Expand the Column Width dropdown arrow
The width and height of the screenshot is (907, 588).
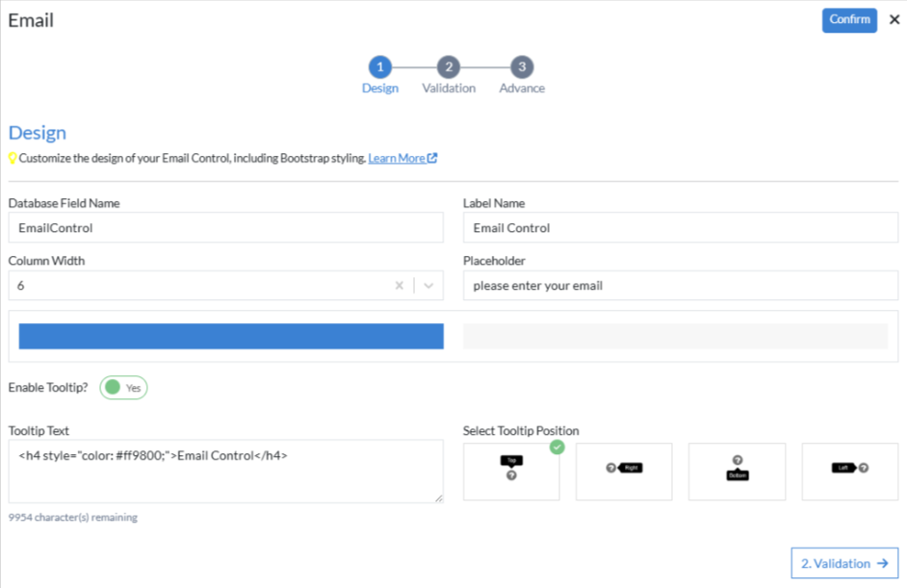pyautogui.click(x=428, y=286)
